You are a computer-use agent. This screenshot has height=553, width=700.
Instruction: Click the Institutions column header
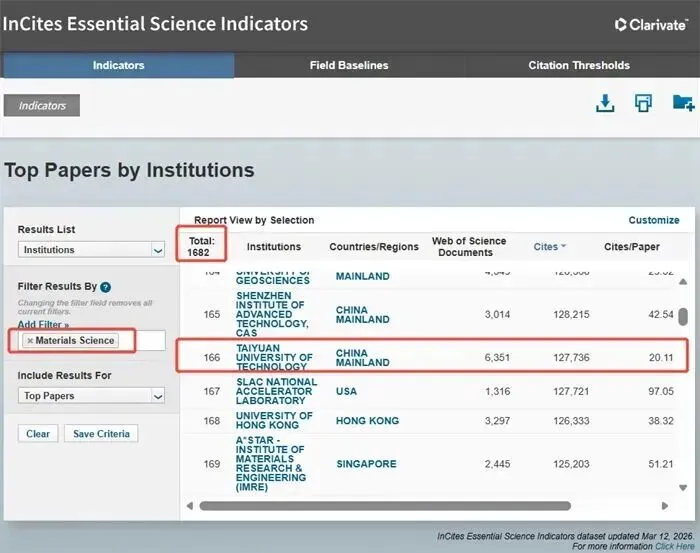[274, 247]
